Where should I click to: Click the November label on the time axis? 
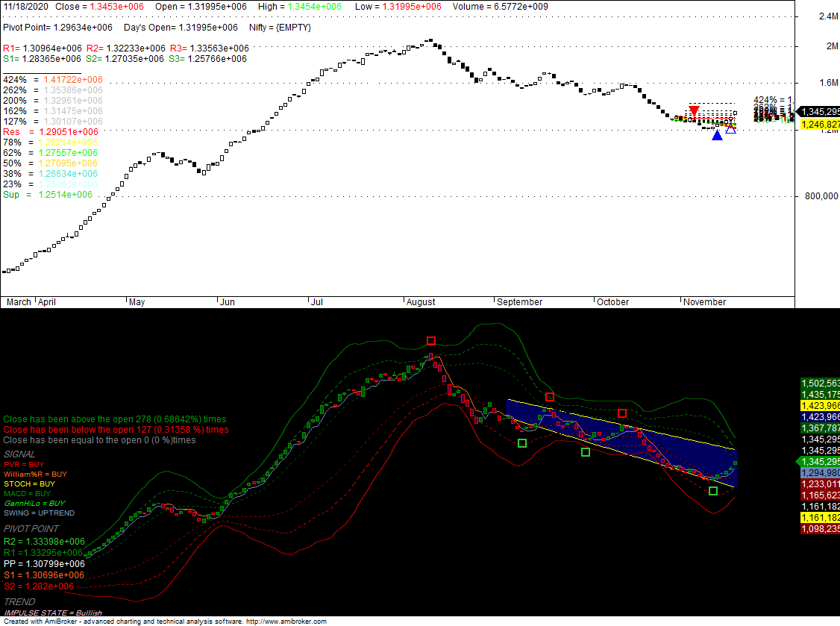[x=704, y=301]
